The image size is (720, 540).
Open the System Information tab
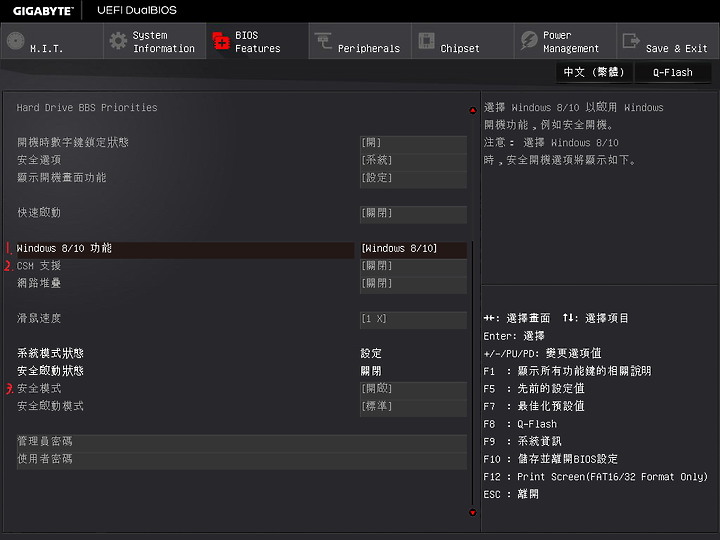coord(155,41)
